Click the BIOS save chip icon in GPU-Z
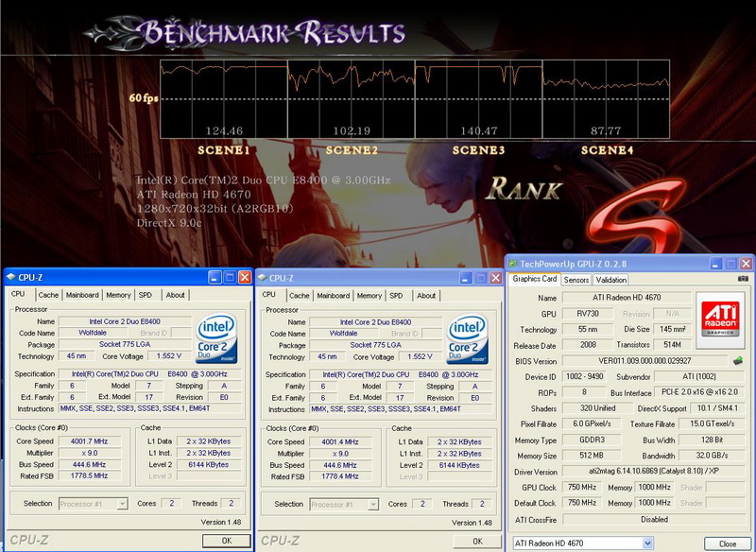756x552 pixels. [738, 360]
